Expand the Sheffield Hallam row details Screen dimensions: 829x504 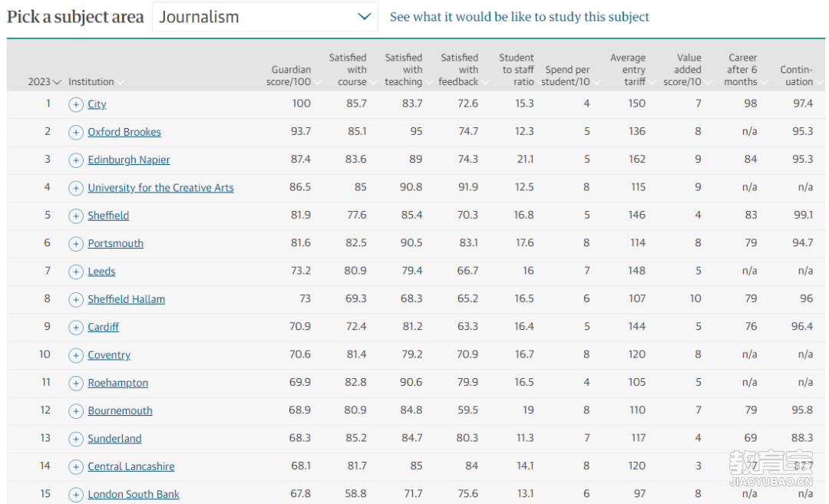pos(76,299)
